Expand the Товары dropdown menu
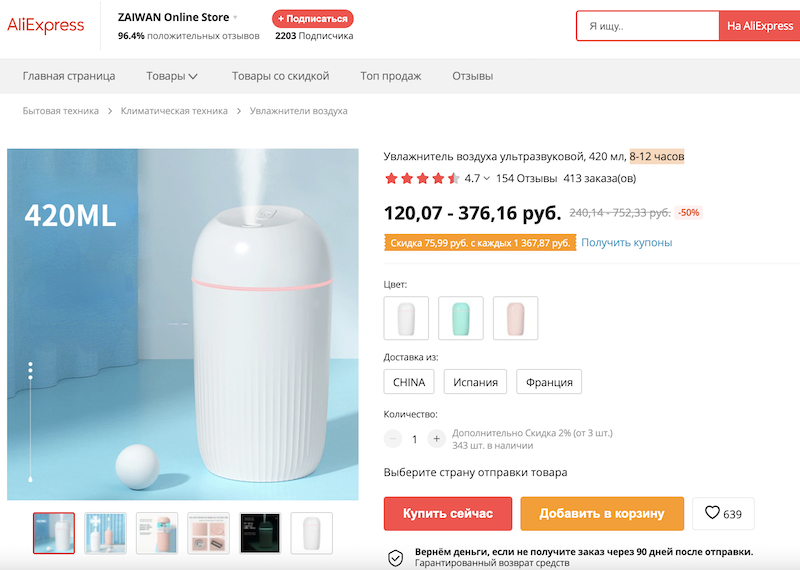This screenshot has width=800, height=570. (172, 76)
